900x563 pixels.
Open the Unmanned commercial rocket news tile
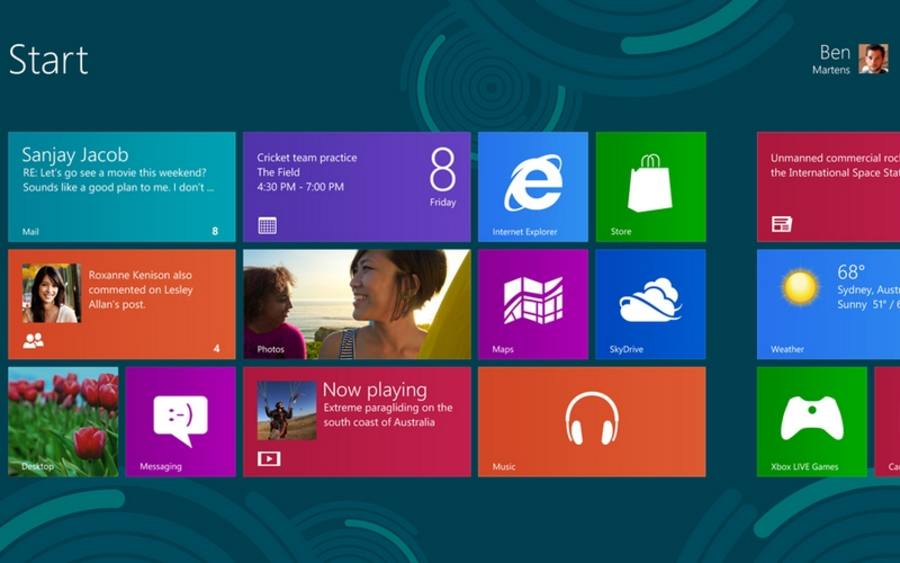(x=828, y=187)
